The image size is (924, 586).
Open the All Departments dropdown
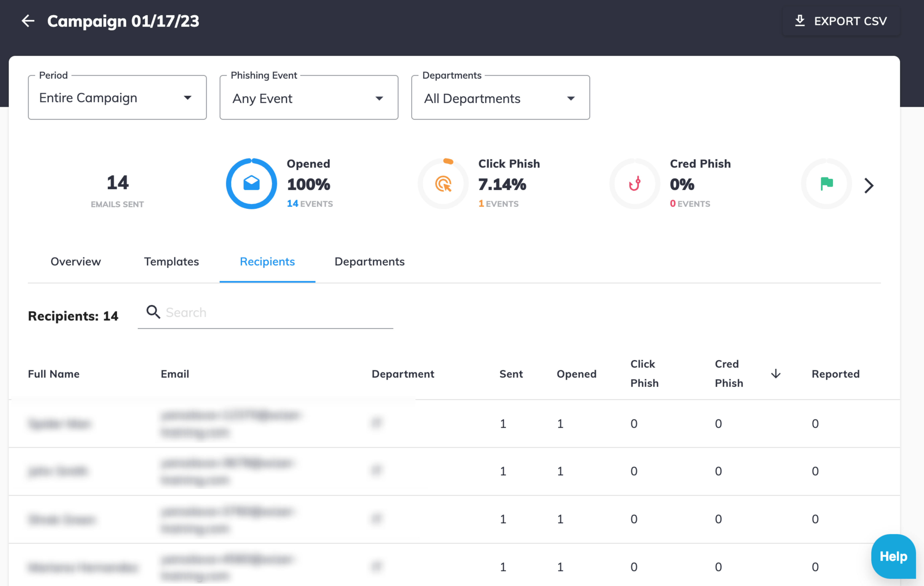(x=500, y=99)
